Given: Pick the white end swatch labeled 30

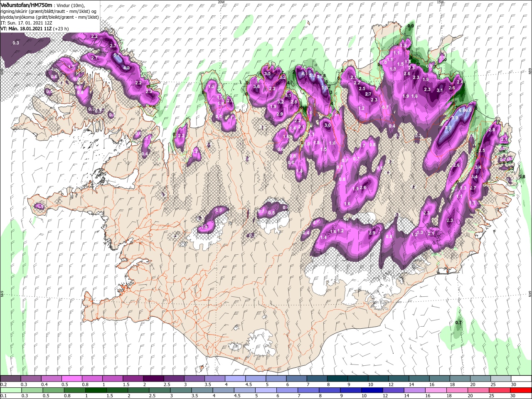Looking at the screenshot, I should tap(521, 379).
